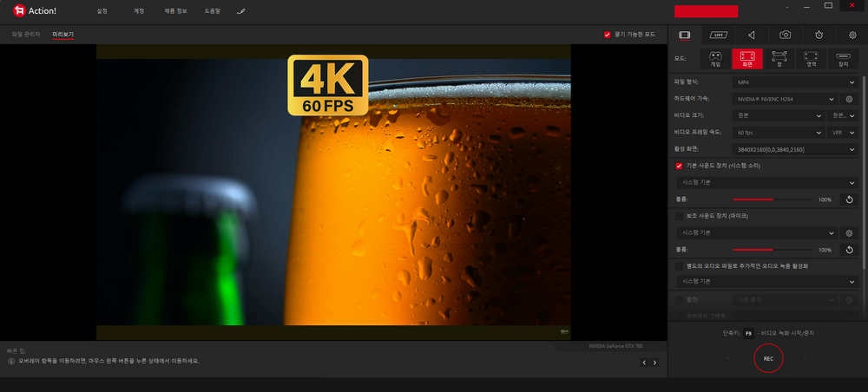Toggle the 끌기 가능한 모드 checkbox

tap(608, 35)
